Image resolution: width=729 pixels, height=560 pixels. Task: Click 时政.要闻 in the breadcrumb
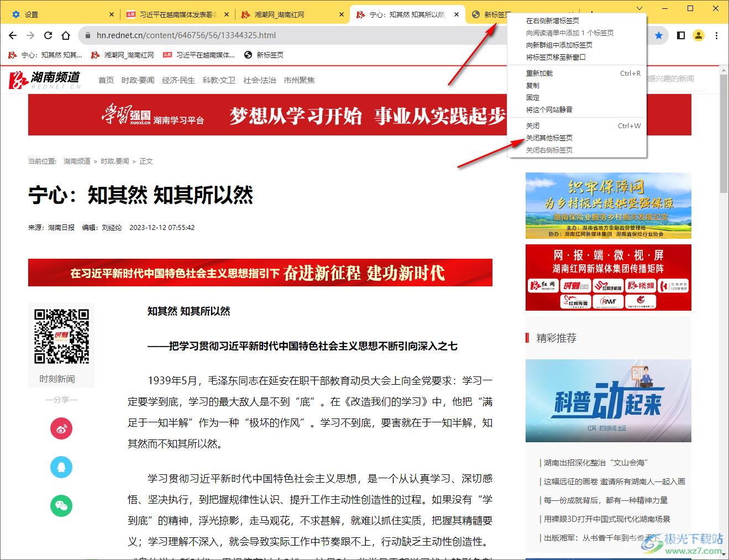[114, 161]
